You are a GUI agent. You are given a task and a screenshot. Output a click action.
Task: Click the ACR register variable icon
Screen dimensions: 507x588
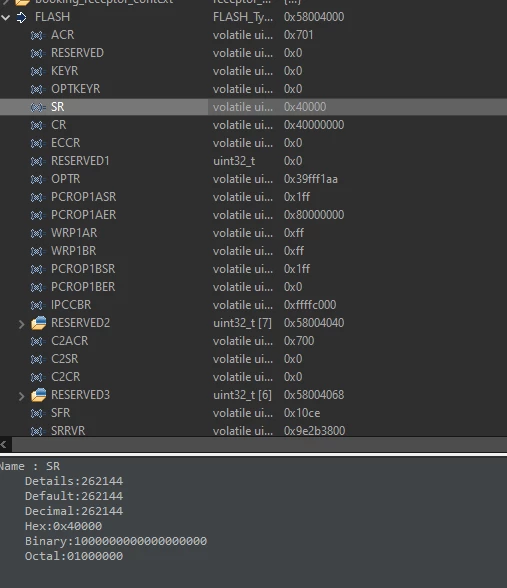(38, 35)
